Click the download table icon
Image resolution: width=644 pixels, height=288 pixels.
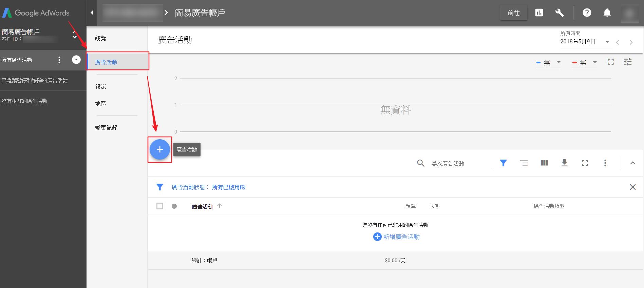[x=564, y=163]
